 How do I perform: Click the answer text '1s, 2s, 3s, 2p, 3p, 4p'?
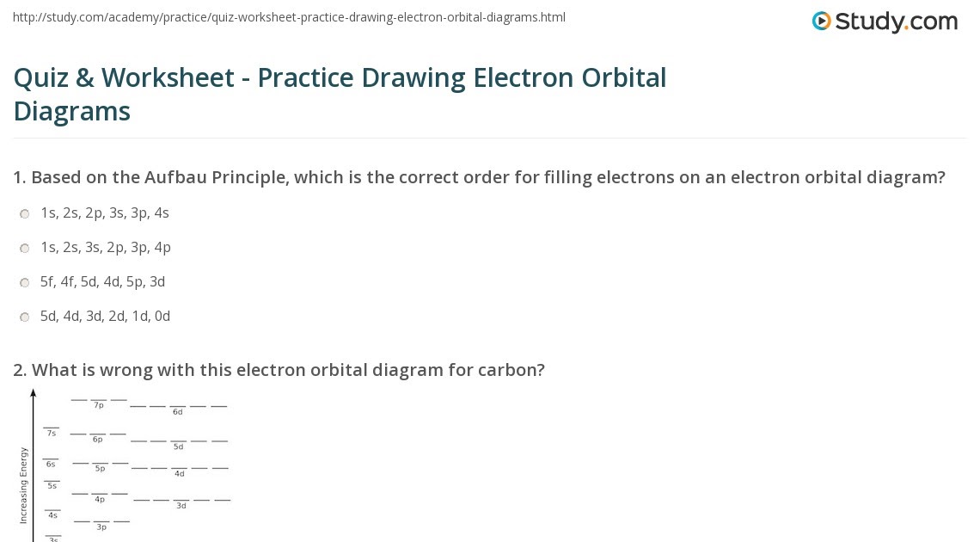pyautogui.click(x=106, y=247)
